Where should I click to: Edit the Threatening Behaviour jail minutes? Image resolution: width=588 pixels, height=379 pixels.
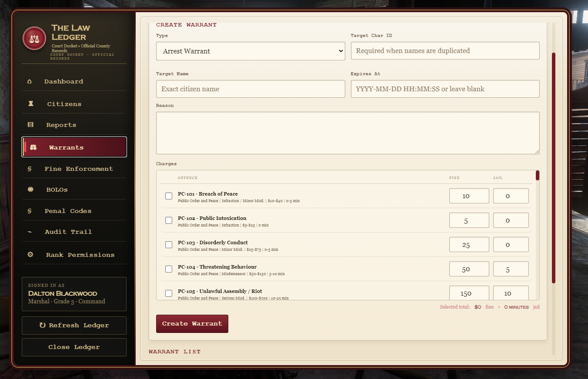click(511, 269)
